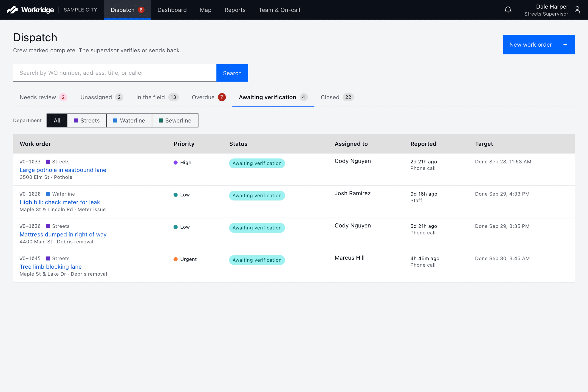
Task: Select Awaiting verification tab
Action: [x=273, y=97]
